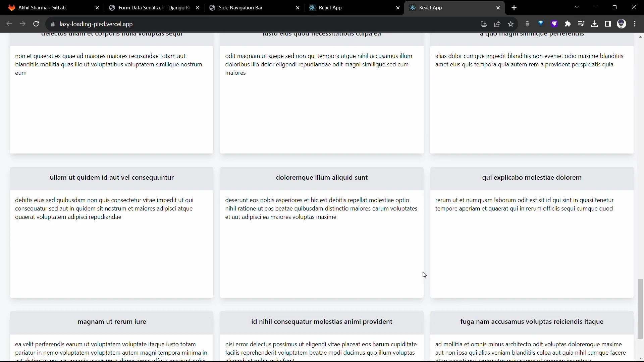Click the back navigation arrow
This screenshot has height=362, width=644.
point(9,24)
